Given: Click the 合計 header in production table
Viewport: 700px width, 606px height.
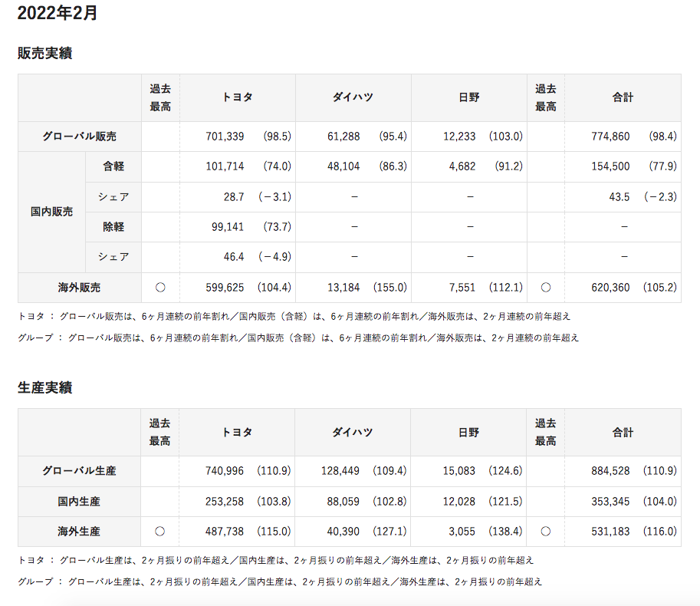Looking at the screenshot, I should (x=623, y=433).
